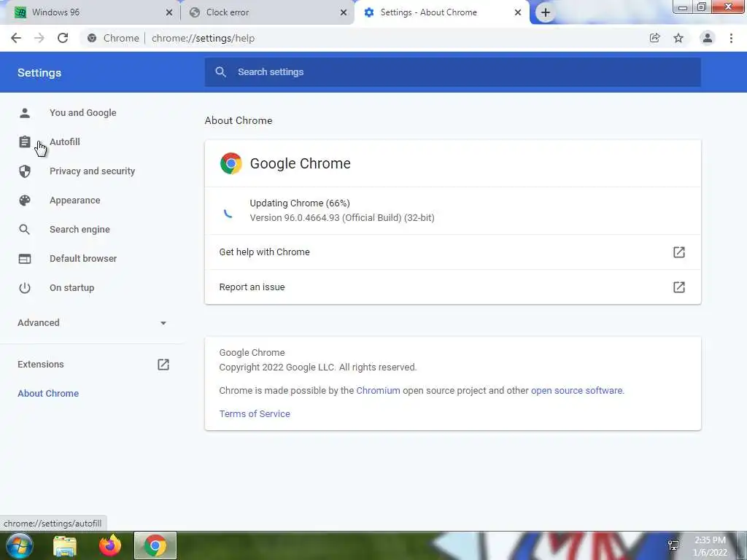Click the Autofill clipboard icon
Viewport: 747px width, 560px height.
coord(25,142)
